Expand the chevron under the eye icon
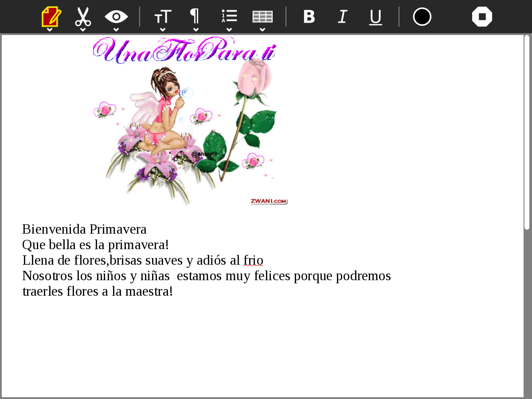The image size is (532, 399). [x=116, y=30]
